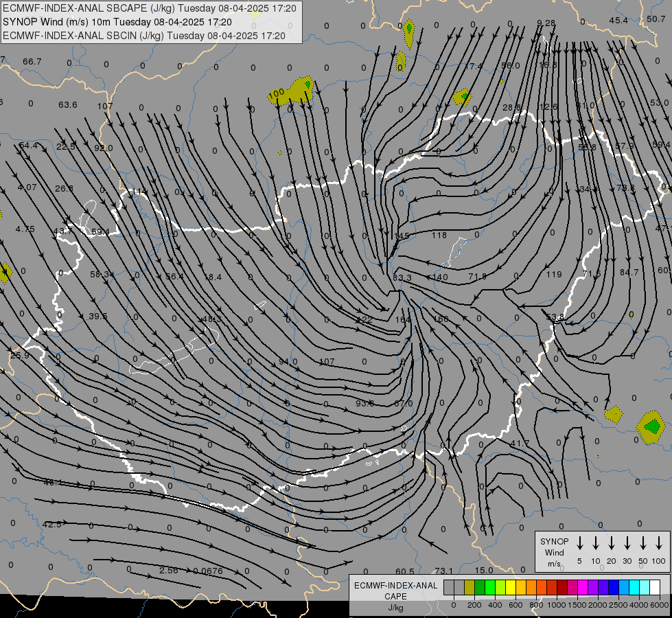The image size is (672, 618).
Task: Click the map value '118'
Action: (x=439, y=235)
